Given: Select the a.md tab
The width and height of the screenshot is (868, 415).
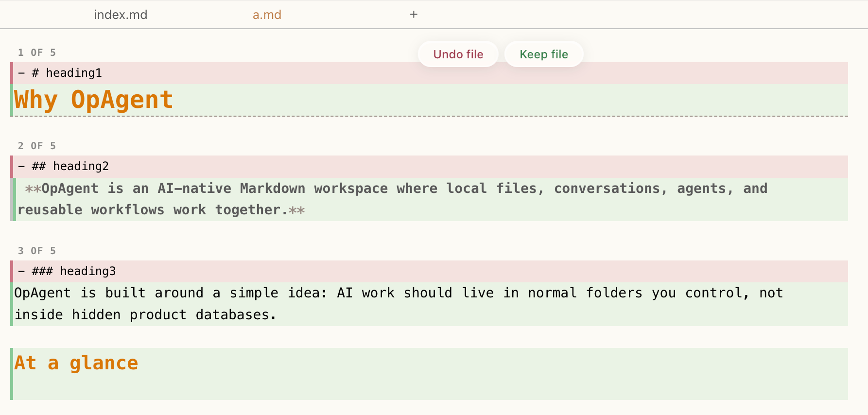Looking at the screenshot, I should click(267, 15).
